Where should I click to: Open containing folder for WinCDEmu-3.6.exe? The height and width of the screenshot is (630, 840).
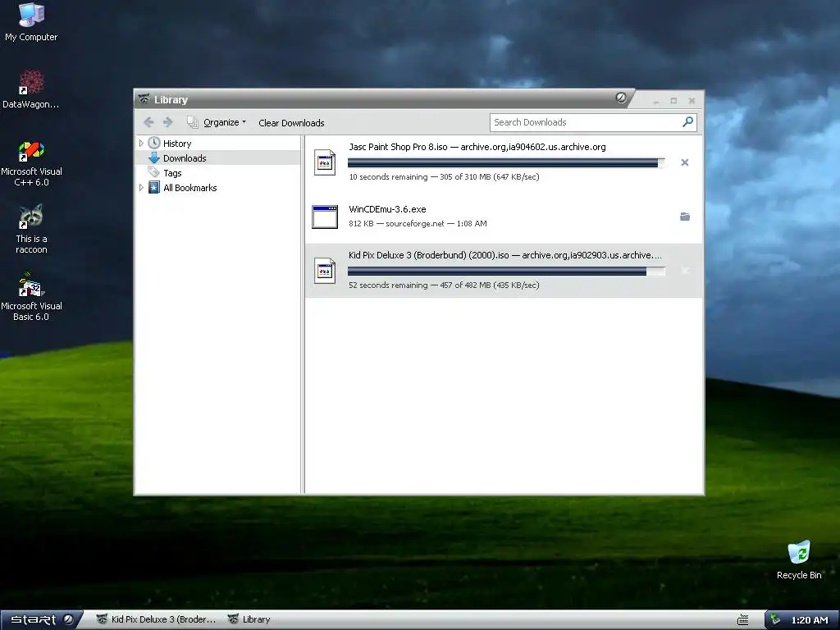pyautogui.click(x=685, y=217)
